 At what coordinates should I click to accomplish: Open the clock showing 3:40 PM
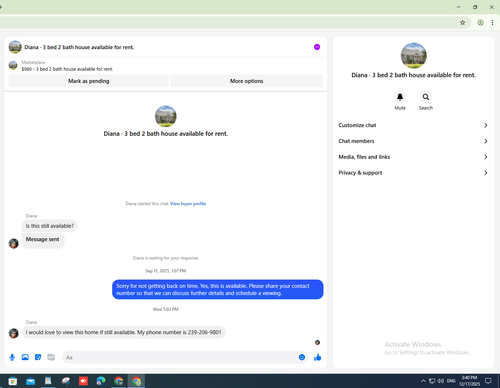point(469,381)
